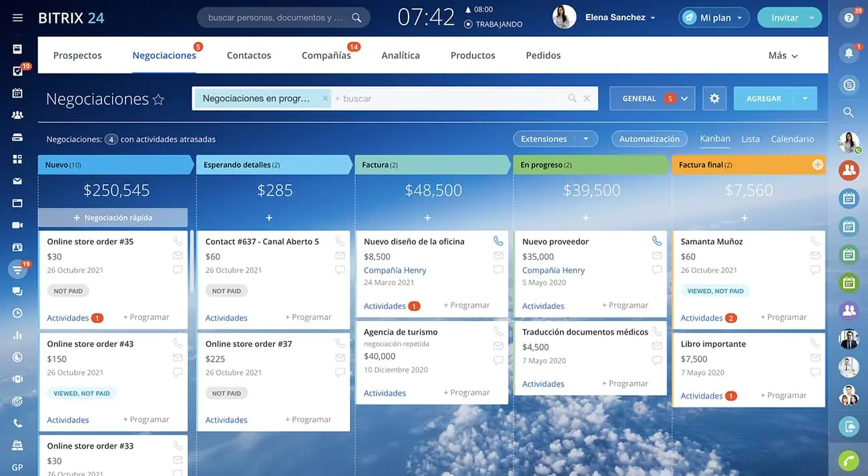Switch to Lista view
Screen dimensions: 868x476
pos(750,139)
